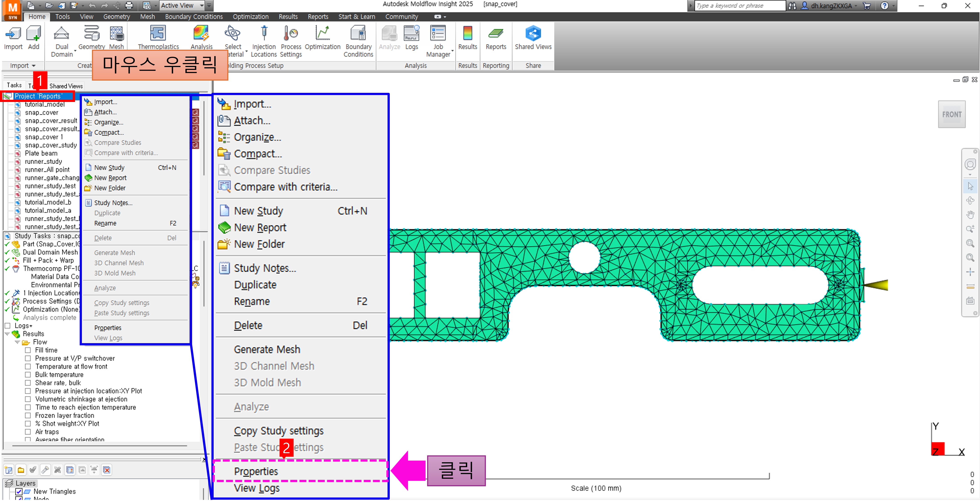Open the Logs icon in Analysis group
The image size is (980, 501).
[412, 33]
